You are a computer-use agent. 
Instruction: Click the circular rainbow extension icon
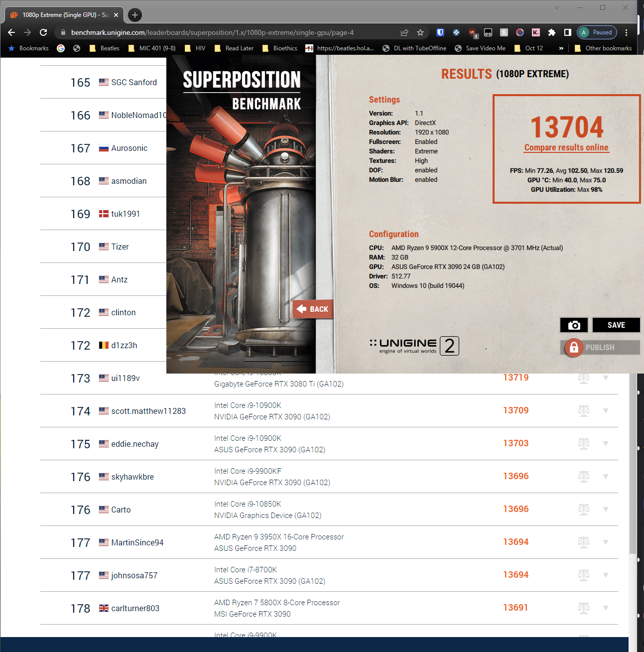pyautogui.click(x=519, y=32)
